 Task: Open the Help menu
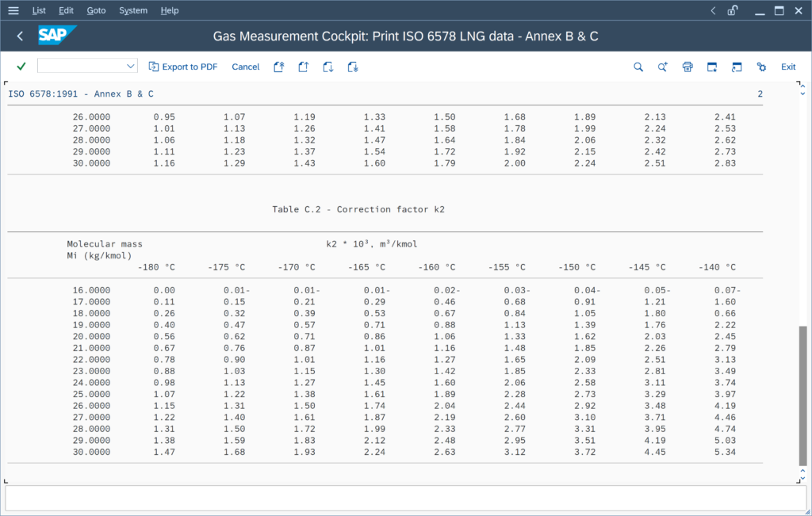(170, 10)
